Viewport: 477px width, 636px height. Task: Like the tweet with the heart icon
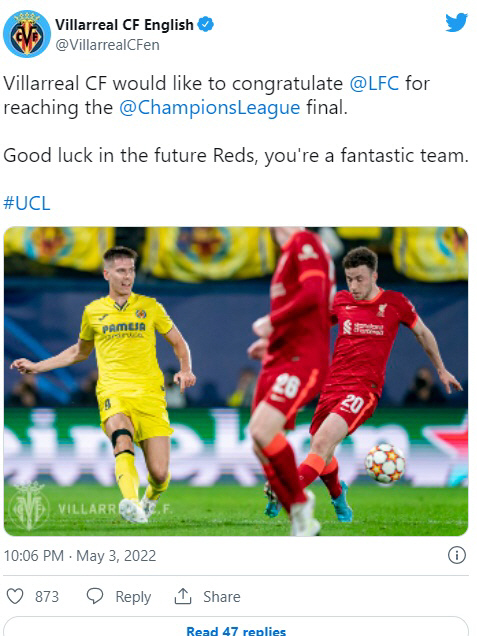click(x=15, y=596)
